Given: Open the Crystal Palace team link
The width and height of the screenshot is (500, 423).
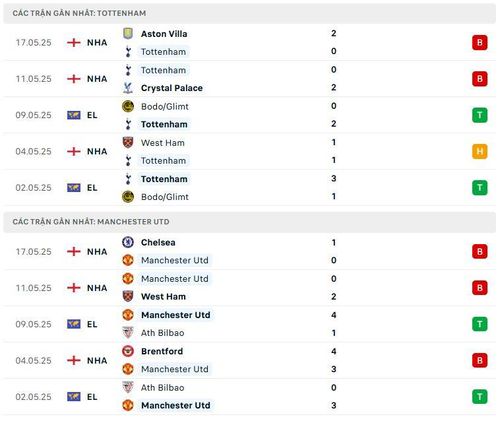Looking at the screenshot, I should point(172,88).
